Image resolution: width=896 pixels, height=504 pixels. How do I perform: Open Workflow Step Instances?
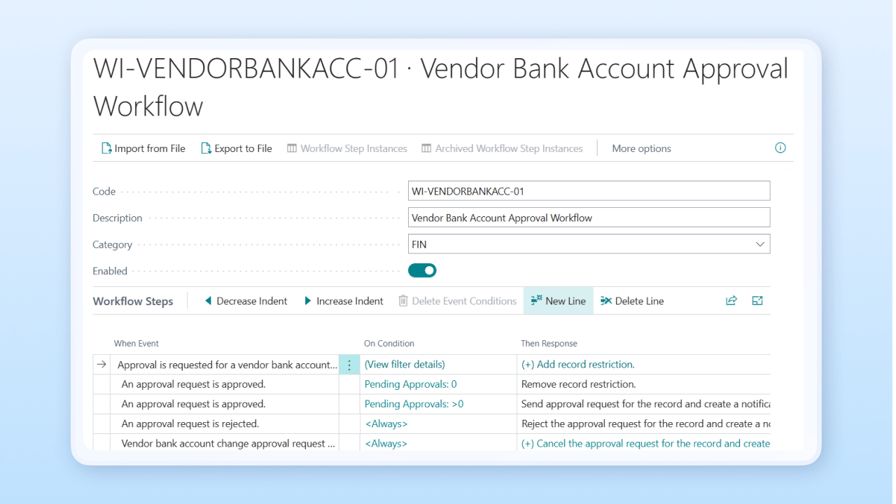347,149
